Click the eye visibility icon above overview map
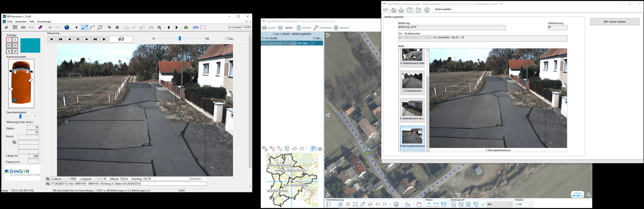The height and width of the screenshot is (209, 644). (320, 149)
